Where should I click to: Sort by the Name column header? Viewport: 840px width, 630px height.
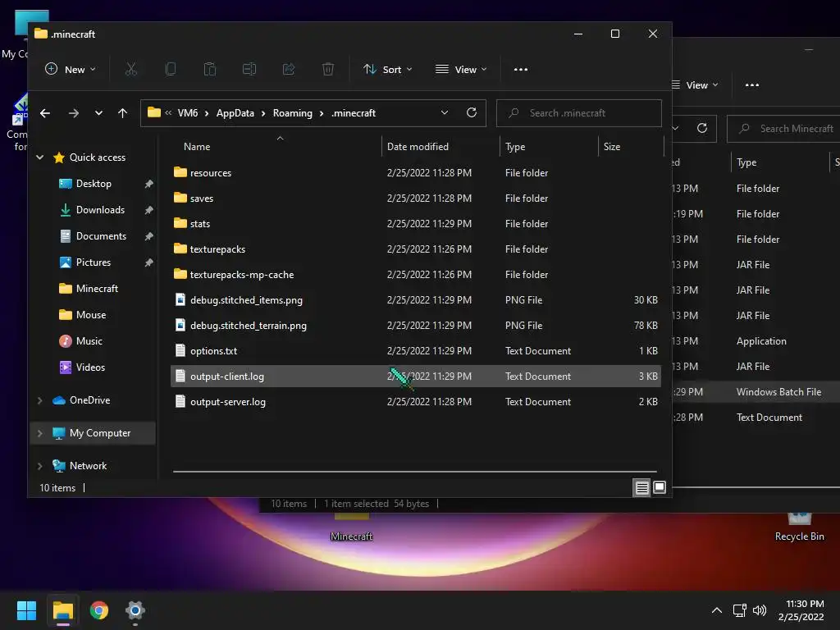197,147
